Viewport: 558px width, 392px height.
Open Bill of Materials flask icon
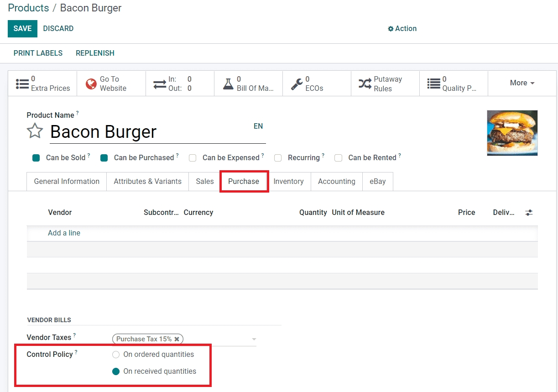pos(228,84)
